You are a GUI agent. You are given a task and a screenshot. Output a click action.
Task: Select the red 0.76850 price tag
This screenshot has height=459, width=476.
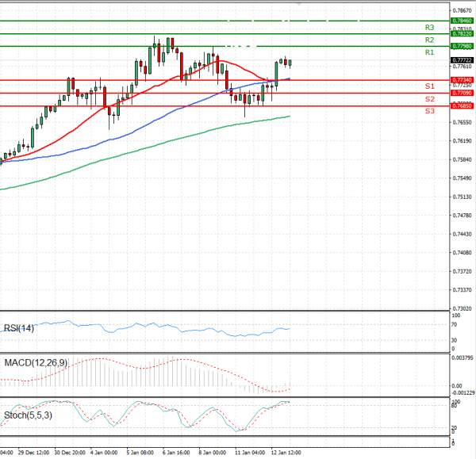[x=461, y=106]
